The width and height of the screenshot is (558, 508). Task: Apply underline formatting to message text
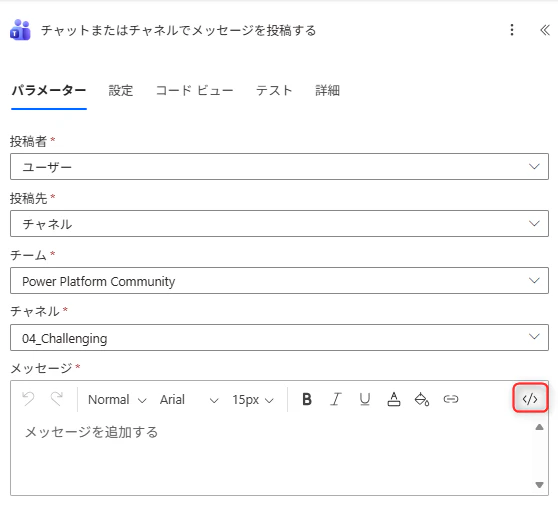click(x=365, y=399)
